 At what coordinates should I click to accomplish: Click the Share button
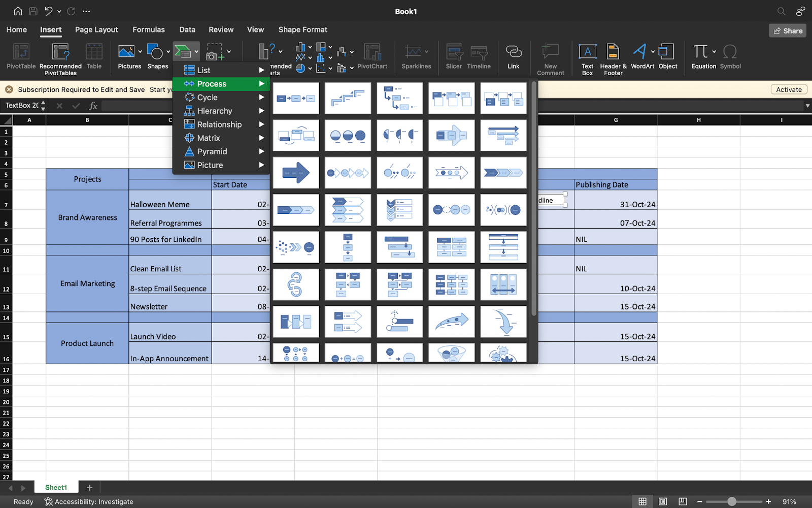coord(787,30)
